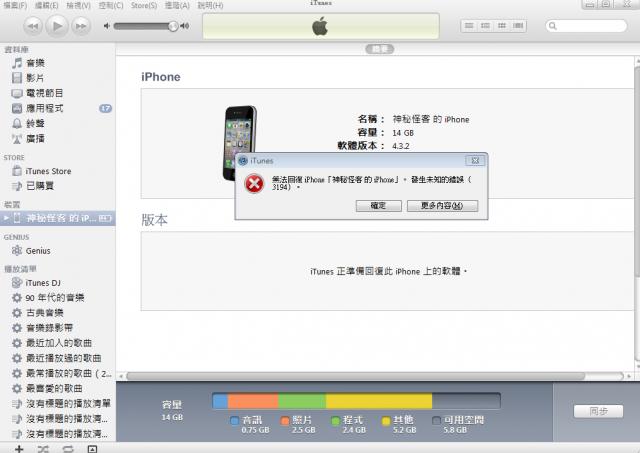This screenshot has width=640, height=453.
Task: Toggle repeat at bottom bar
Action: [68, 449]
